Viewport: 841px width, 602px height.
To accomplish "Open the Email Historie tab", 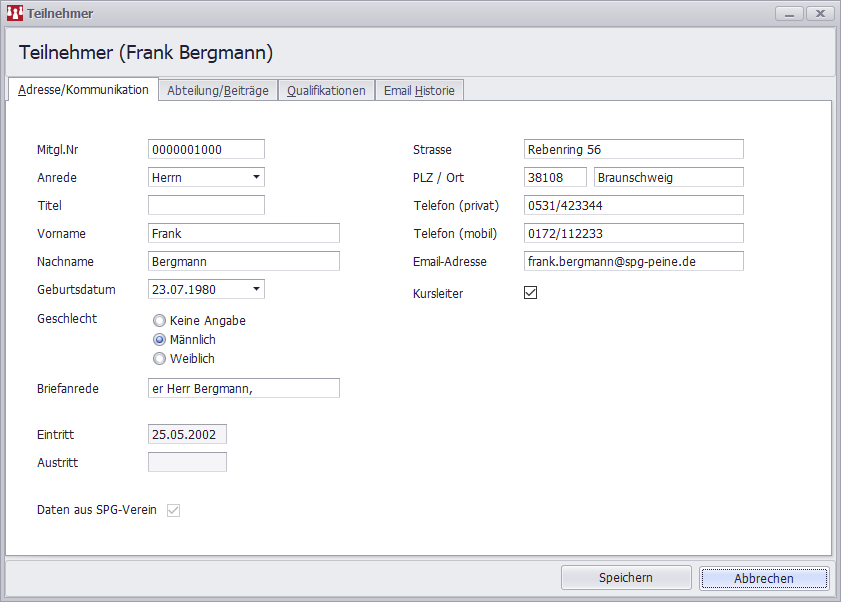I will pyautogui.click(x=419, y=91).
